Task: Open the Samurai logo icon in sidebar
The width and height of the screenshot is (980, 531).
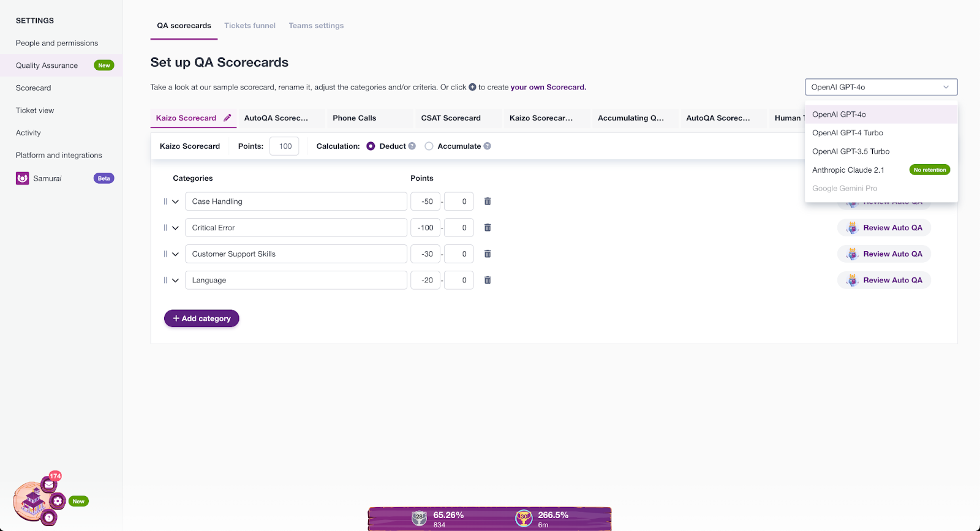Action: click(x=23, y=178)
